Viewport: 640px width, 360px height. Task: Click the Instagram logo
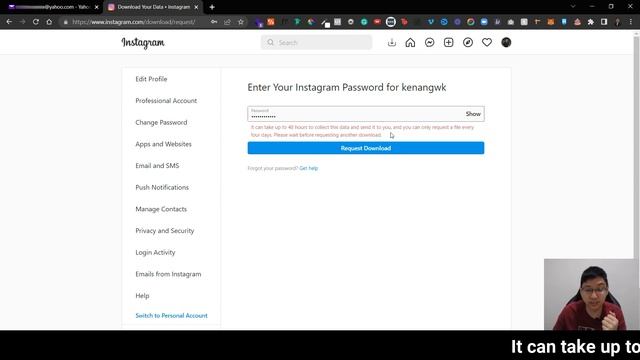pos(143,42)
